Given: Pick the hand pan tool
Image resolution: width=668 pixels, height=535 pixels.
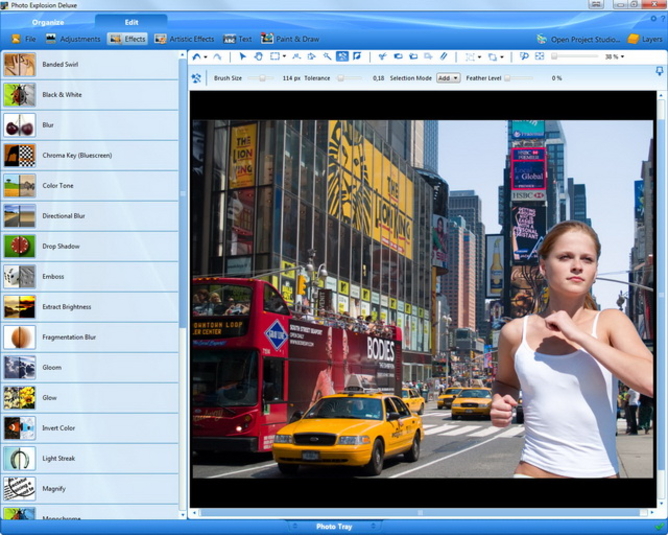Looking at the screenshot, I should 258,57.
